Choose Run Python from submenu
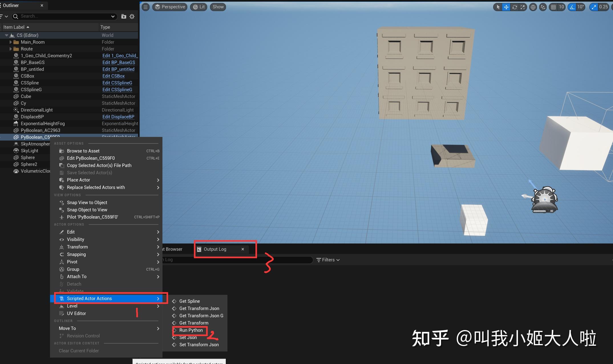This screenshot has width=613, height=364. 191,330
